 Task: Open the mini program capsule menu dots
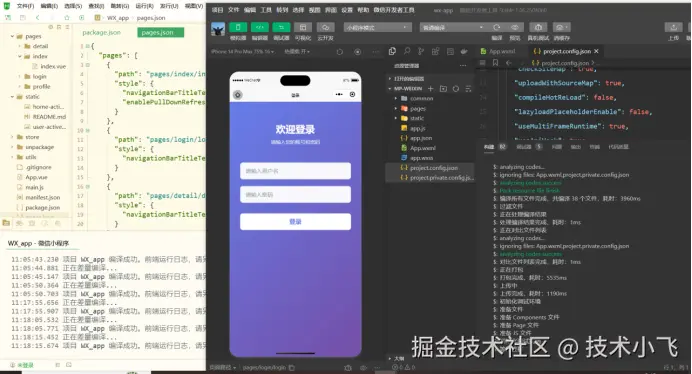tap(339, 94)
